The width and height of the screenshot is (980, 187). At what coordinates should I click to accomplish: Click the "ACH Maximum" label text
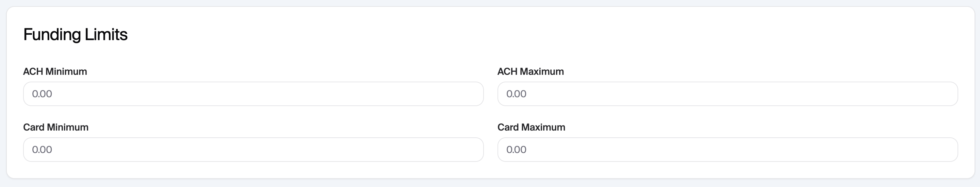(x=530, y=71)
